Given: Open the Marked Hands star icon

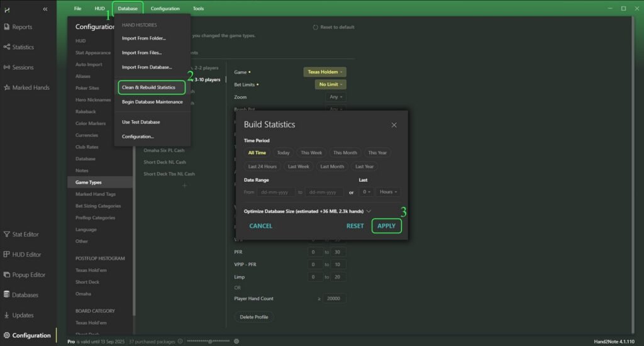Looking at the screenshot, I should point(7,87).
